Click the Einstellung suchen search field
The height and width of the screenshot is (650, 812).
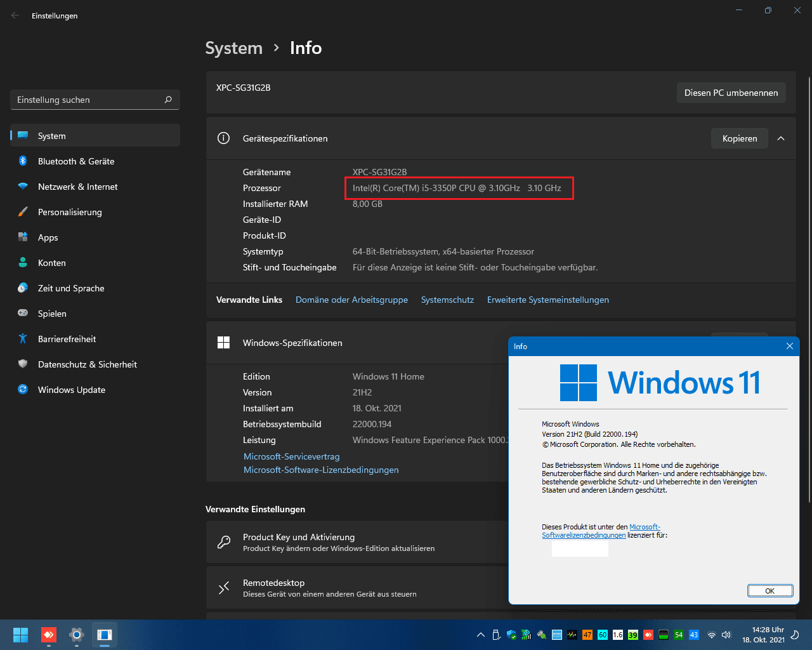[x=95, y=100]
